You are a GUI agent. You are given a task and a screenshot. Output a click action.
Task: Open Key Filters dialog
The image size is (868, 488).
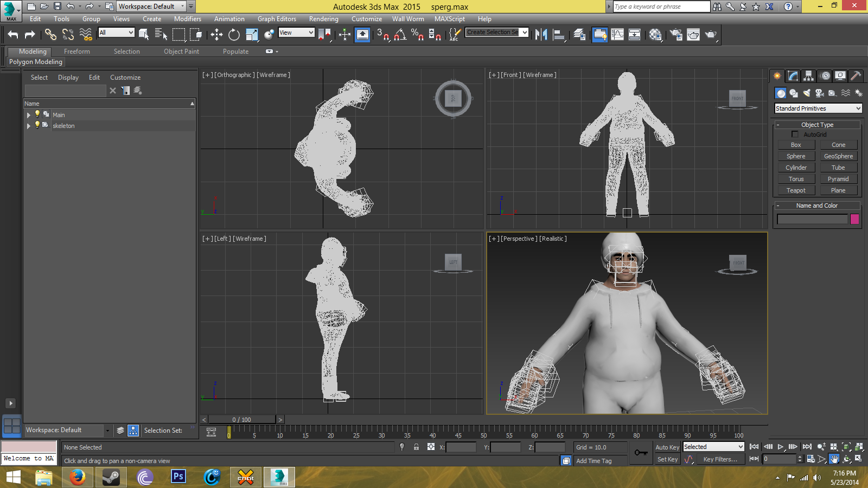point(720,459)
